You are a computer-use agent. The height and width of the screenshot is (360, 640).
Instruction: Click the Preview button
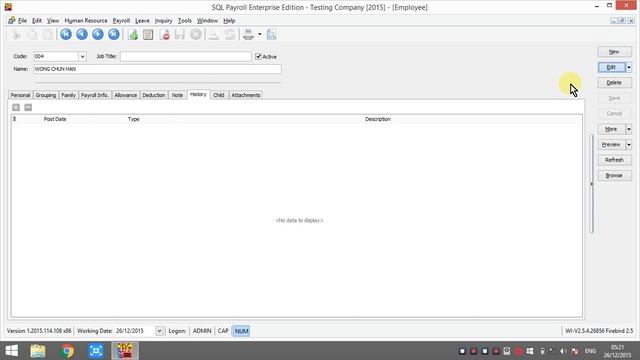tap(611, 144)
